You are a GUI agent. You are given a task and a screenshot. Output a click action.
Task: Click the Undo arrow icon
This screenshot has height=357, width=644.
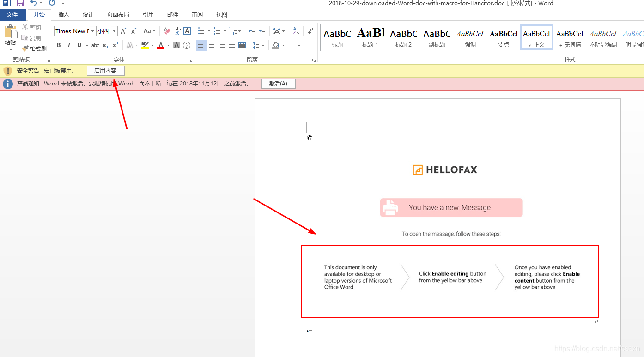tap(33, 3)
